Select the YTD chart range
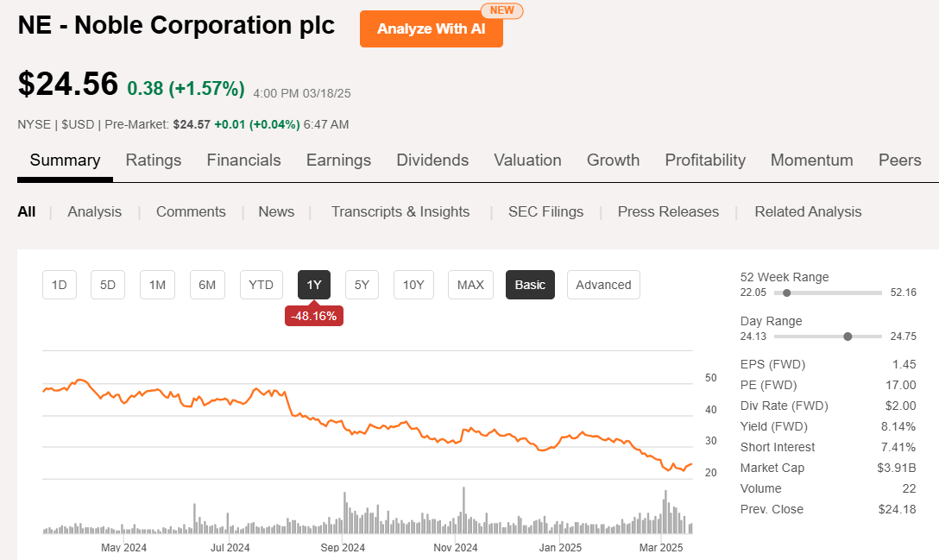The height and width of the screenshot is (560, 939). point(261,285)
